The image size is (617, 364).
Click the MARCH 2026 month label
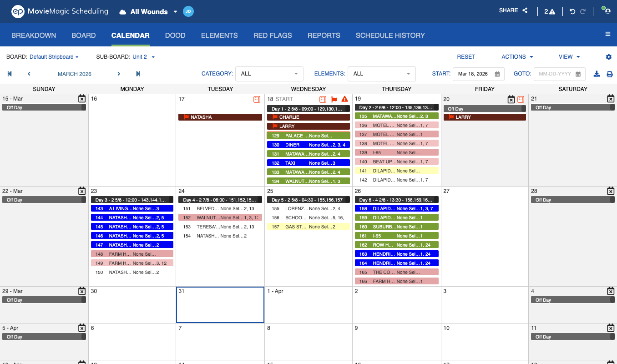(75, 74)
